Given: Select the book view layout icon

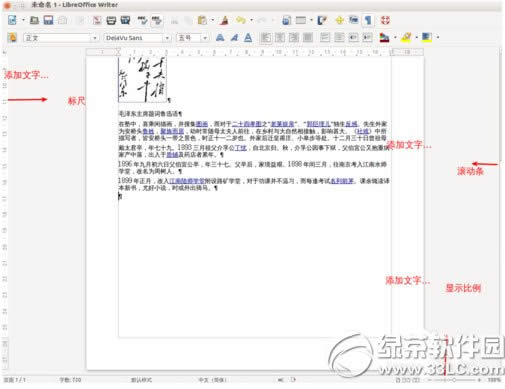Looking at the screenshot, I should 416,380.
